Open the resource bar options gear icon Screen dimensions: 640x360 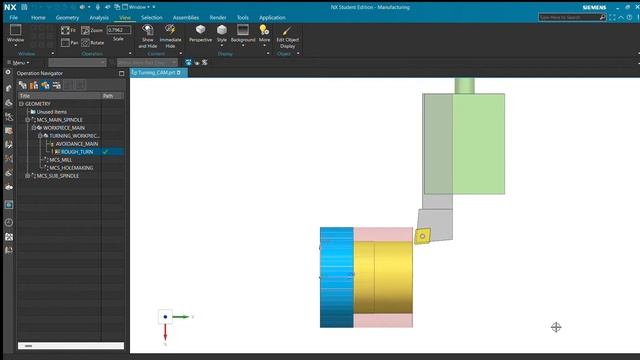click(x=8, y=72)
